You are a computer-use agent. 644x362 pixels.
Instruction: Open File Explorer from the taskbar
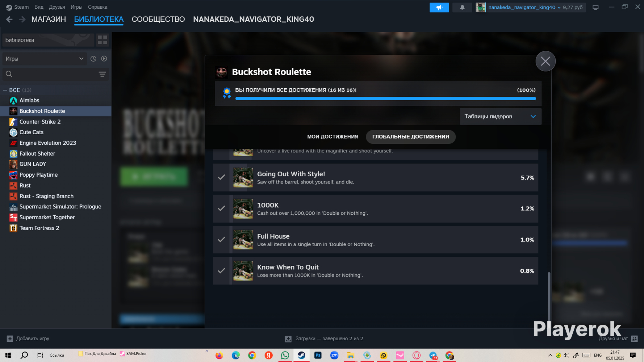click(x=351, y=355)
